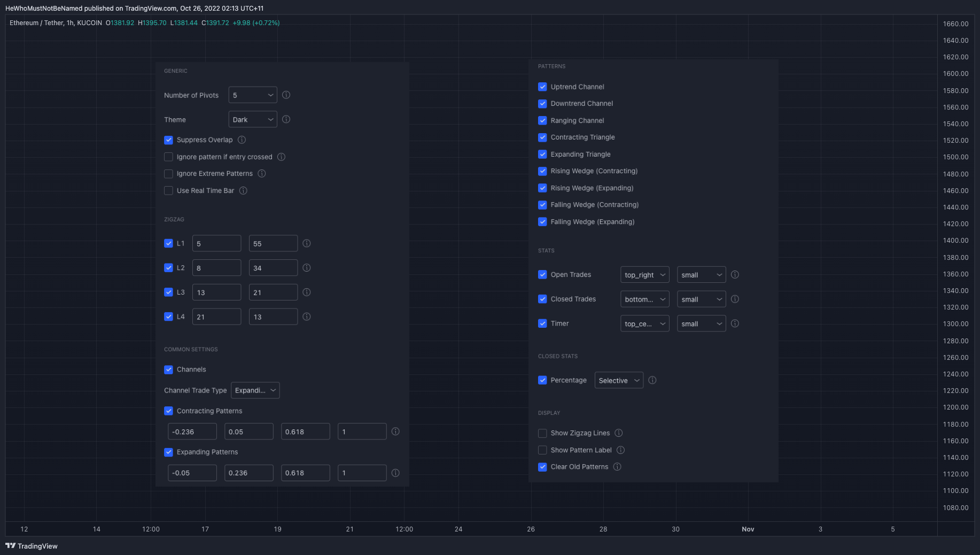Enable Ignore pattern if entry crossed

pyautogui.click(x=168, y=157)
